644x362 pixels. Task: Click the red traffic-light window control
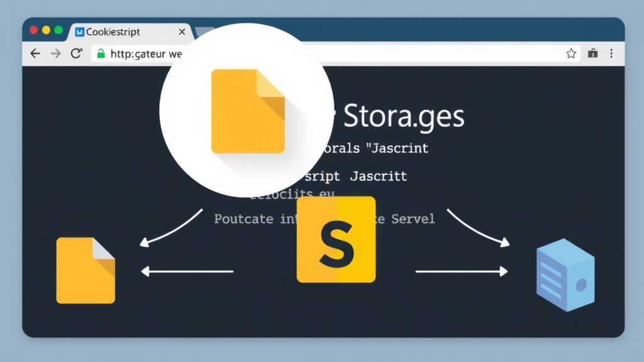[x=33, y=30]
